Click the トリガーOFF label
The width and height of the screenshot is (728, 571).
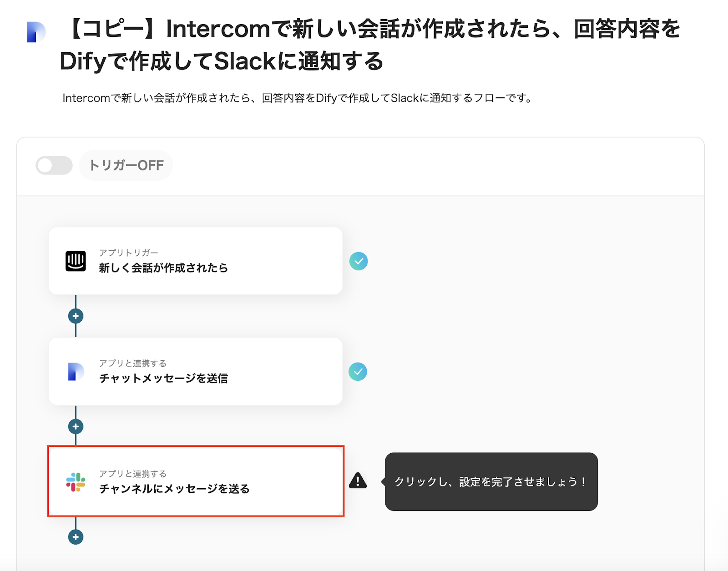tap(126, 165)
